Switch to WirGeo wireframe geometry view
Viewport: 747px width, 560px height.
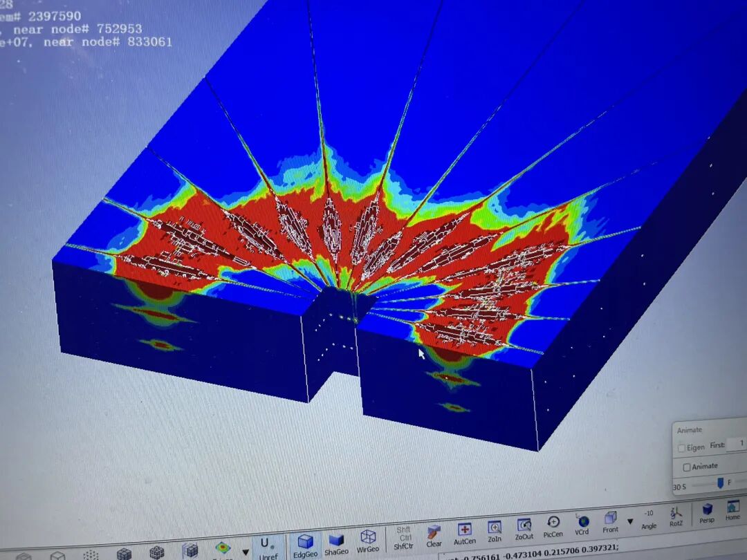(x=368, y=541)
